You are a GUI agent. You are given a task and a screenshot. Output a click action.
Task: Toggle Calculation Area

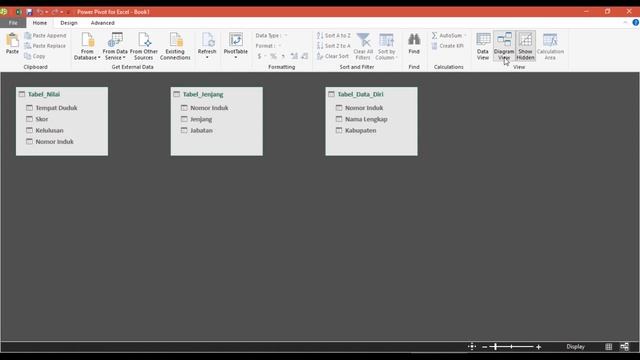pos(550,47)
